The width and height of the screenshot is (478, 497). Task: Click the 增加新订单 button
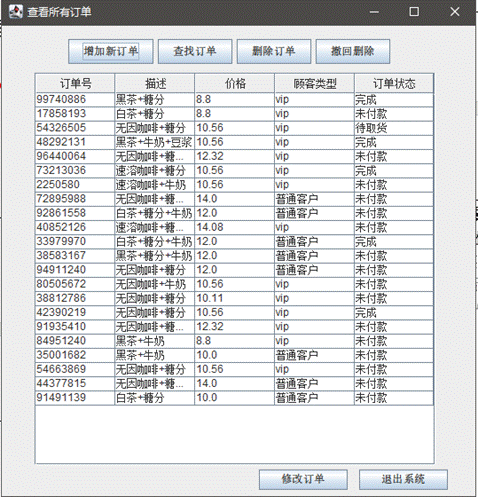[x=111, y=51]
